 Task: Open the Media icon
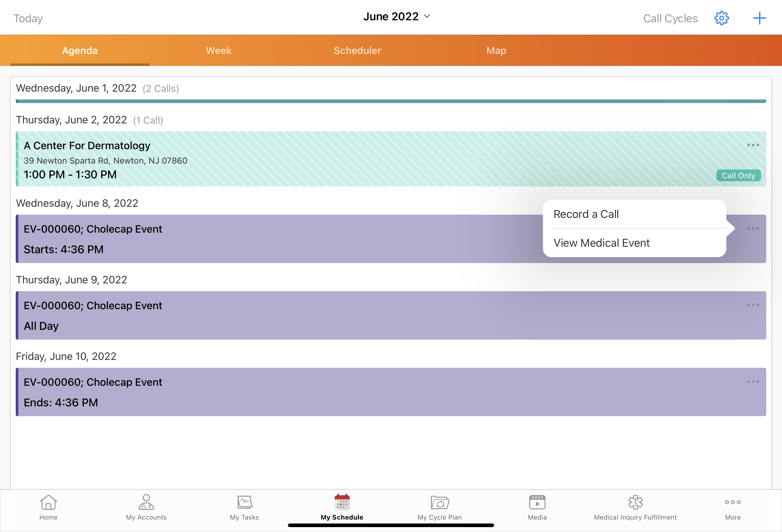[x=537, y=503]
